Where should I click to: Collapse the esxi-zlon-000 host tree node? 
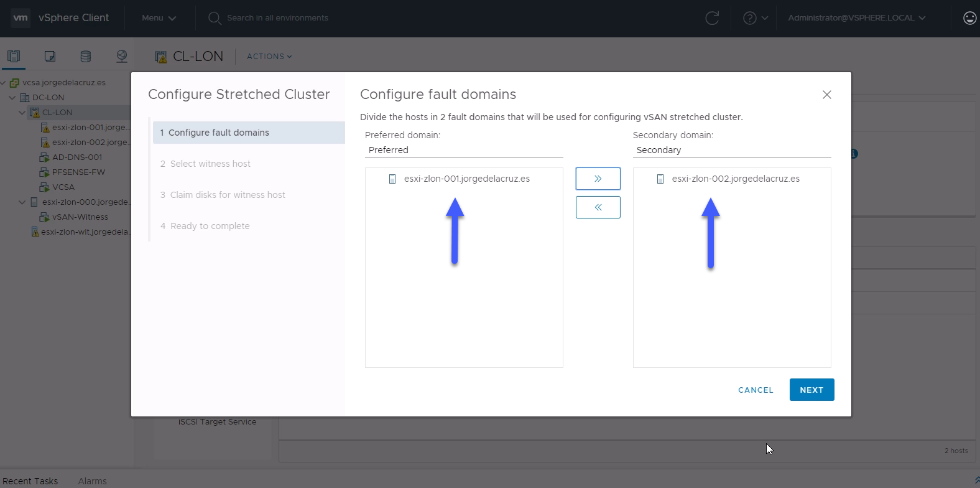pos(22,202)
